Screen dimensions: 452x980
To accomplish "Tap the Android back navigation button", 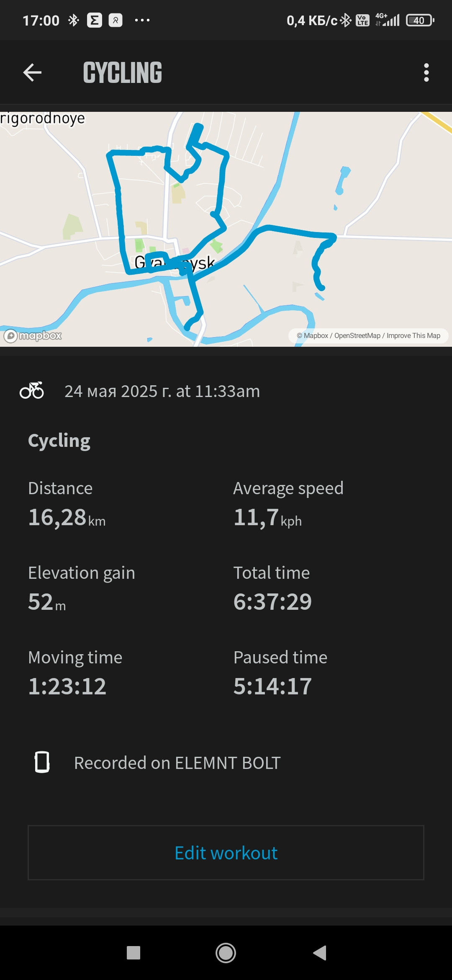I will (319, 953).
